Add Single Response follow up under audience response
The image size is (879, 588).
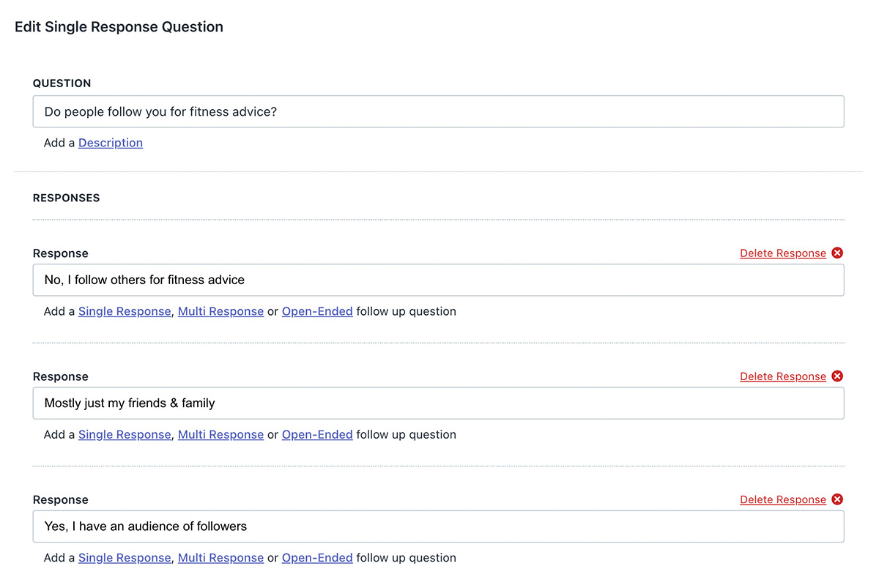tap(125, 558)
